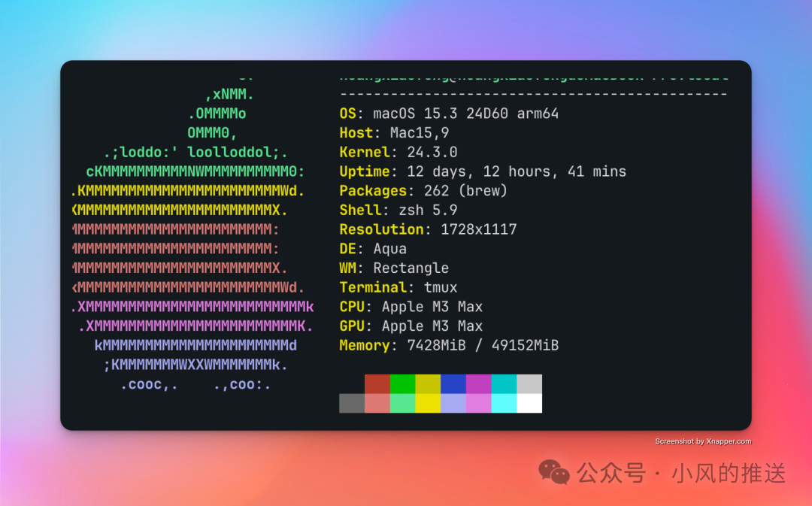Click the text 'macOS 15.3 24D60 arm64'
Screen dimensions: 812x506
pyautogui.click(x=465, y=114)
